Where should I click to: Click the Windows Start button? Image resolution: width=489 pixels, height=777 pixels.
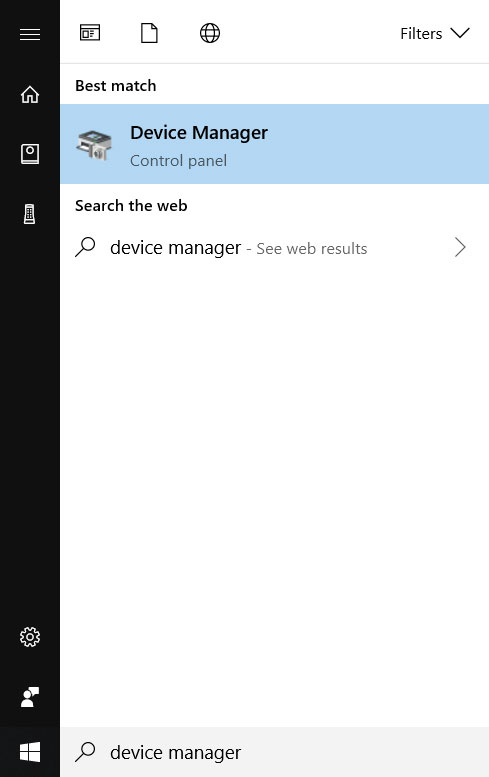click(30, 752)
